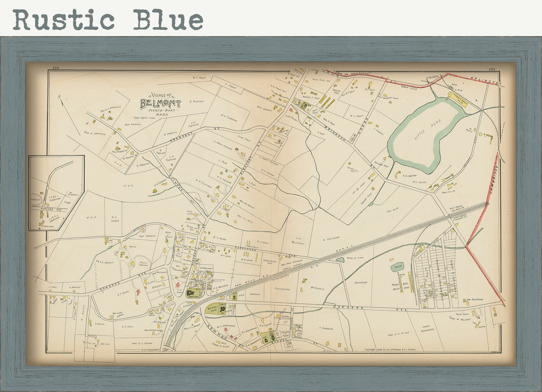
Task: Click the copyright 1889 Geo H. Walker line
Action: 390,349
